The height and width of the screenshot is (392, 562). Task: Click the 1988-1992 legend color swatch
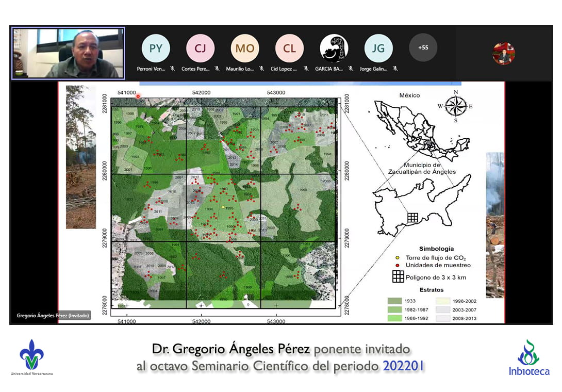click(395, 318)
